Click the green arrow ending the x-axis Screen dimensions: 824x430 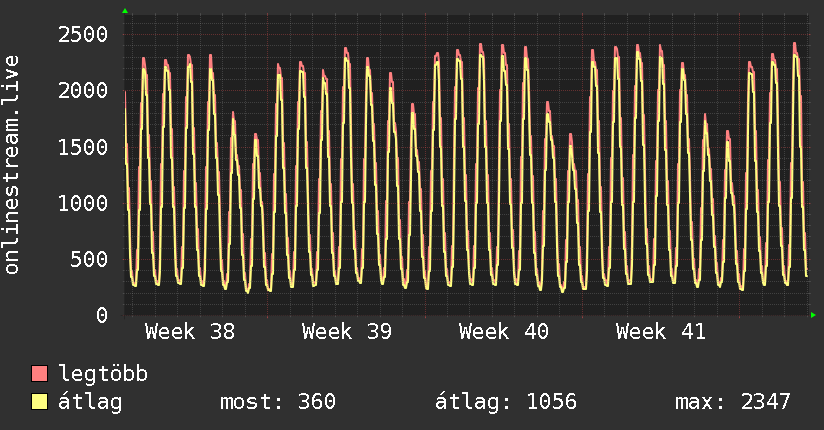tap(813, 315)
